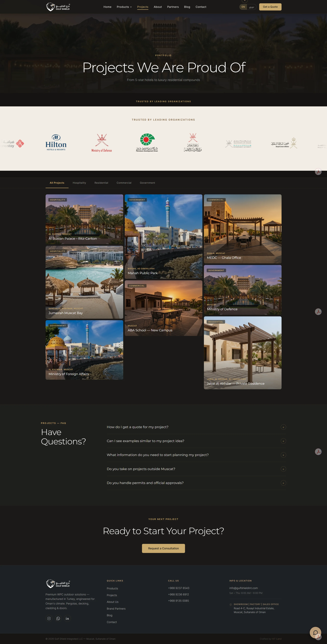The height and width of the screenshot is (644, 327).
Task: Open About Us link in footer
Action: [113, 602]
